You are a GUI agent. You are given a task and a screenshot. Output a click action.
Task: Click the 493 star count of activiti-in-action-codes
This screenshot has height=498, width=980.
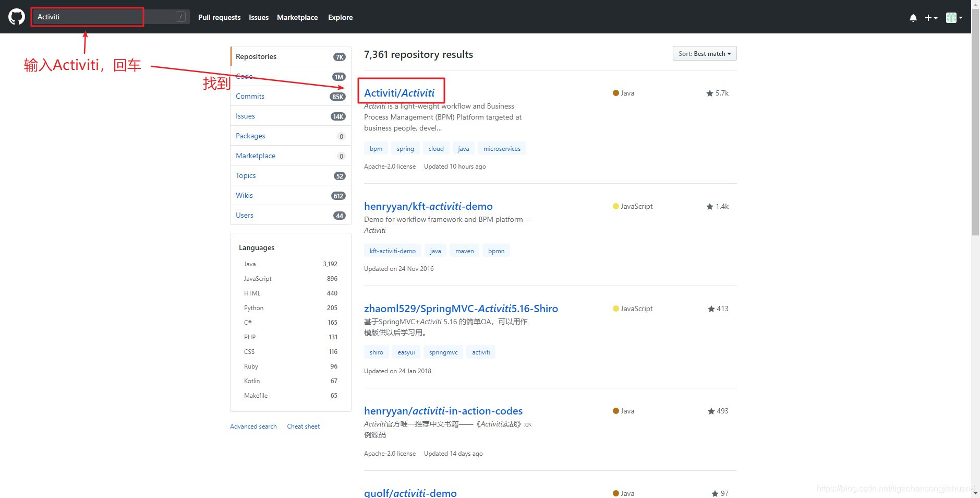(718, 411)
